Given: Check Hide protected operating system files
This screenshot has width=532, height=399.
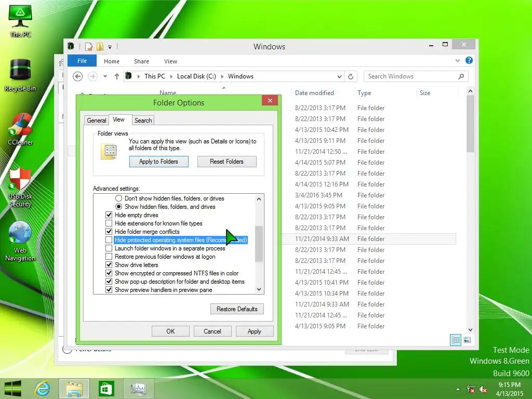Looking at the screenshot, I should tap(109, 240).
